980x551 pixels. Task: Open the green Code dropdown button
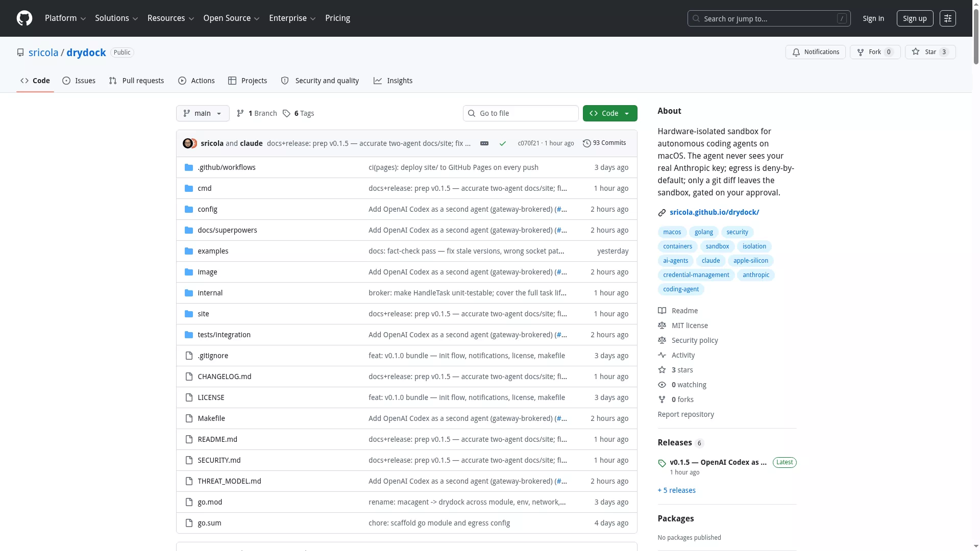pos(610,113)
